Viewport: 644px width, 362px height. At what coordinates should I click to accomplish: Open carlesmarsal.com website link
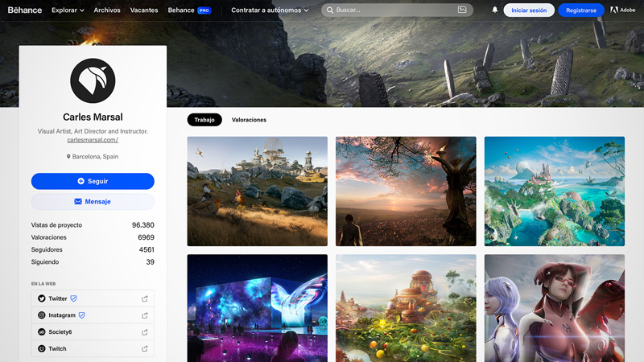click(x=93, y=140)
